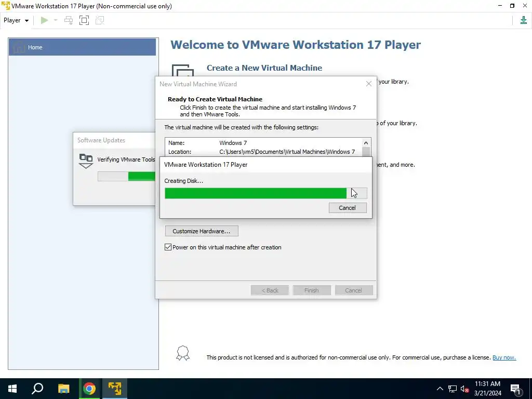Click the Name value Windows 7
Image resolution: width=532 pixels, height=399 pixels.
(233, 143)
